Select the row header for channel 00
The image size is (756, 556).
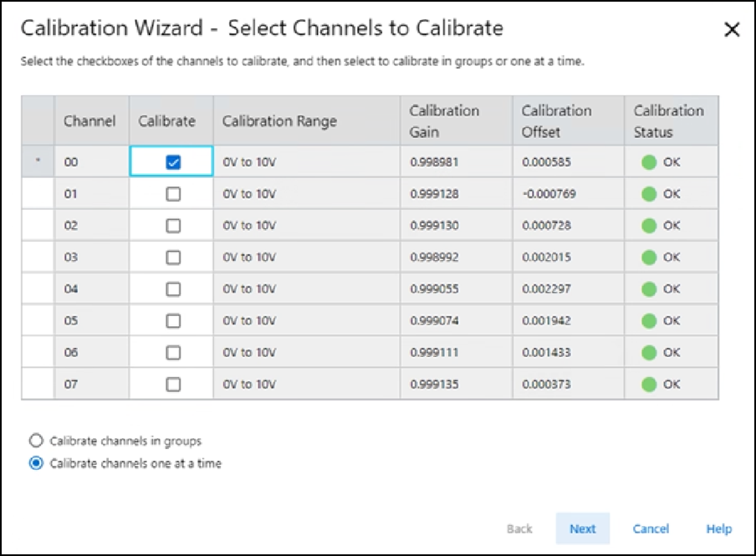(x=38, y=162)
